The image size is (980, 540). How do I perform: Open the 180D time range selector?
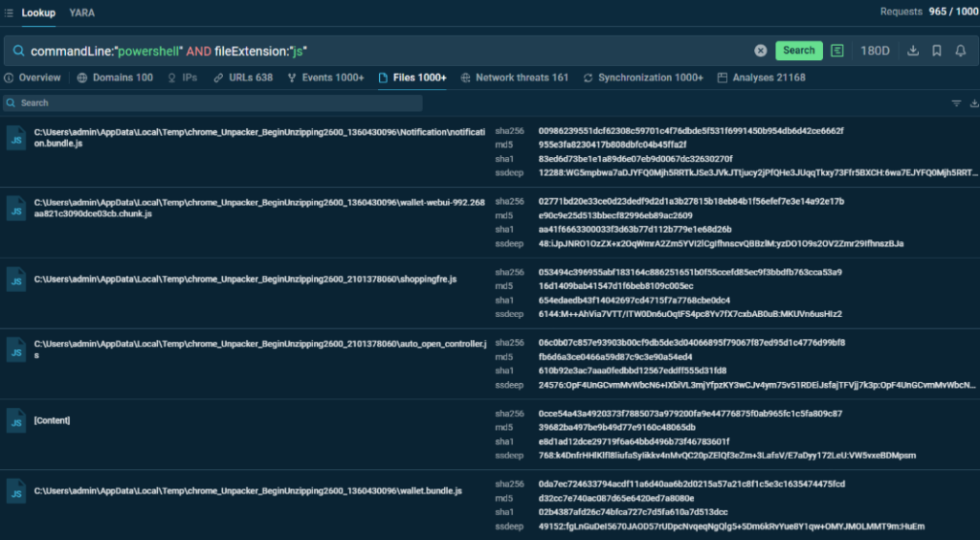[875, 51]
